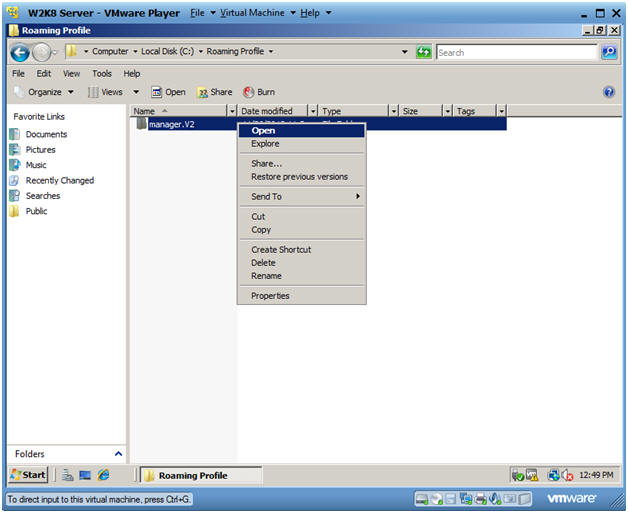Click VMware network adapter device icon
The height and width of the screenshot is (513, 628).
[x=465, y=499]
